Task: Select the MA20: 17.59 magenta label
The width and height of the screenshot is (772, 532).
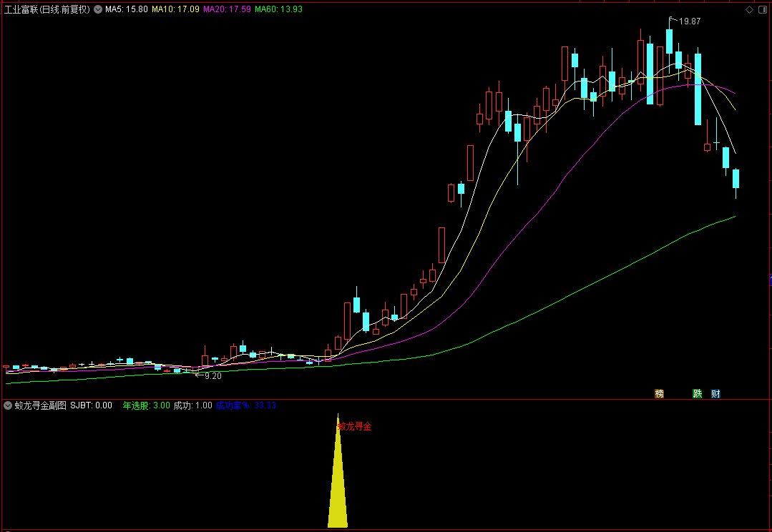Action: 227,9
